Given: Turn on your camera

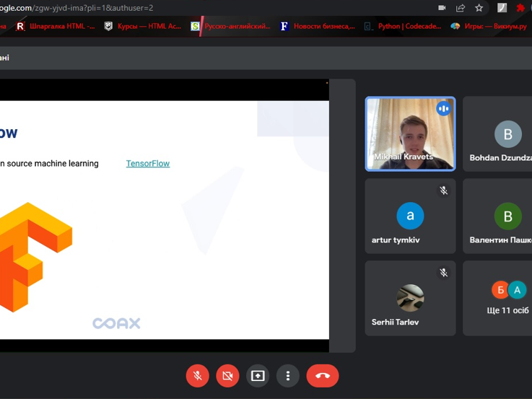Looking at the screenshot, I should 227,376.
